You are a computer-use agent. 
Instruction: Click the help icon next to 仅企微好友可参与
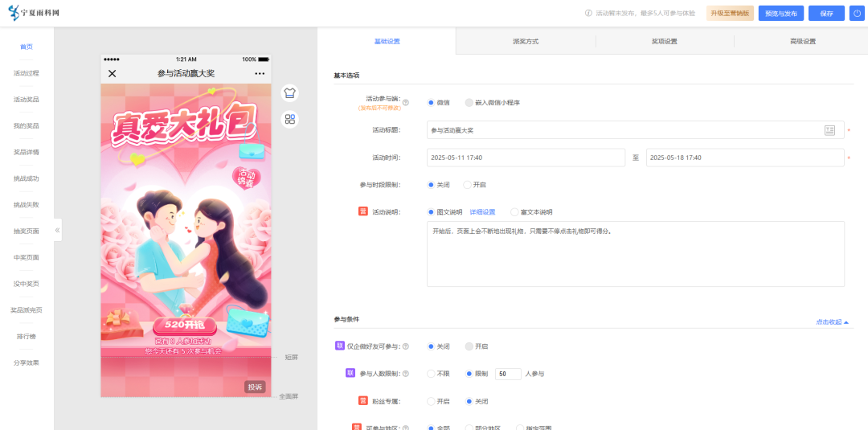[406, 346]
